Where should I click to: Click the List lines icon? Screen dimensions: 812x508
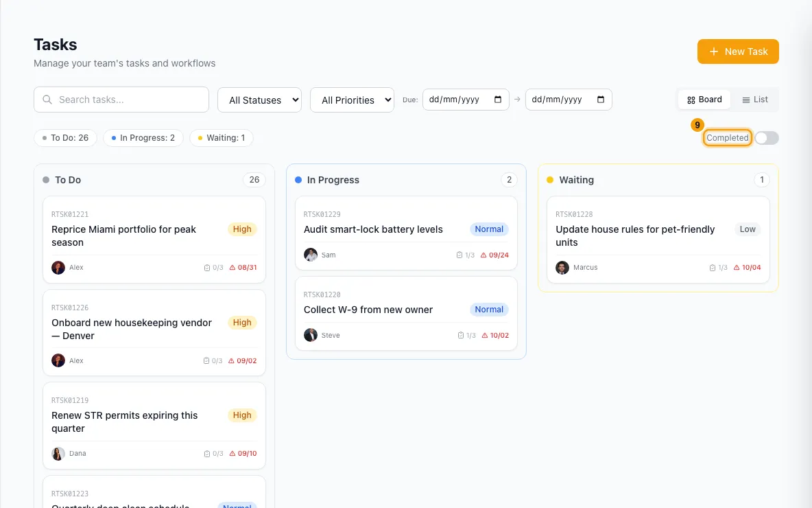point(745,100)
